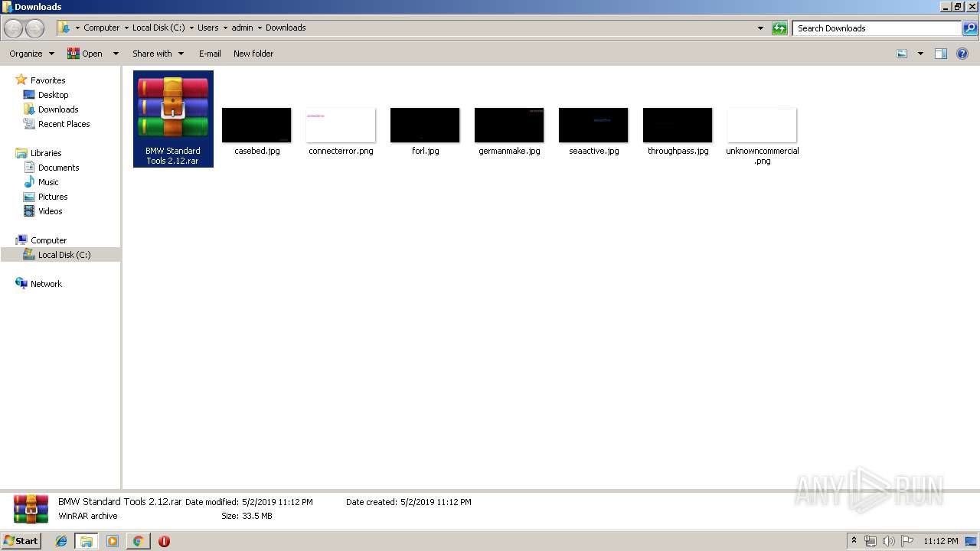This screenshot has height=551, width=980.
Task: Click Computer in the address breadcrumb
Action: (102, 28)
